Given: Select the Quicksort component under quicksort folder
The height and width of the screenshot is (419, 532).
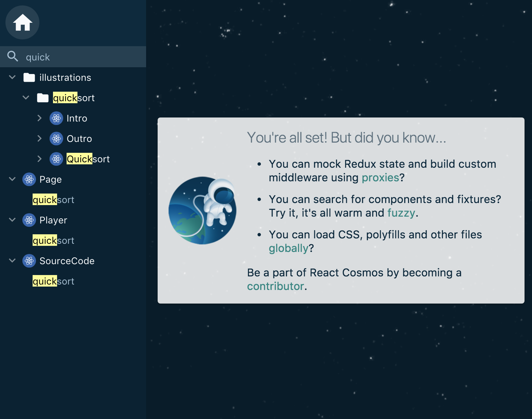Looking at the screenshot, I should [x=88, y=159].
